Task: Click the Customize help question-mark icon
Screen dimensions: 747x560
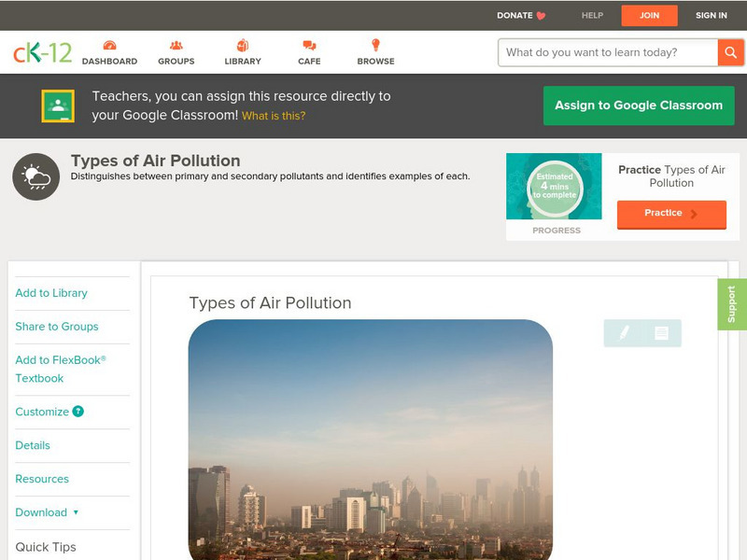Action: 78,412
